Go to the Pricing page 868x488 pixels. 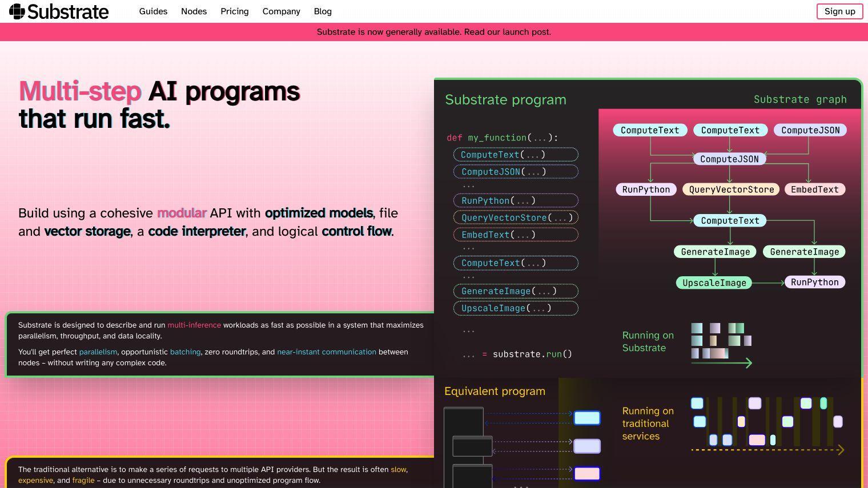coord(235,11)
